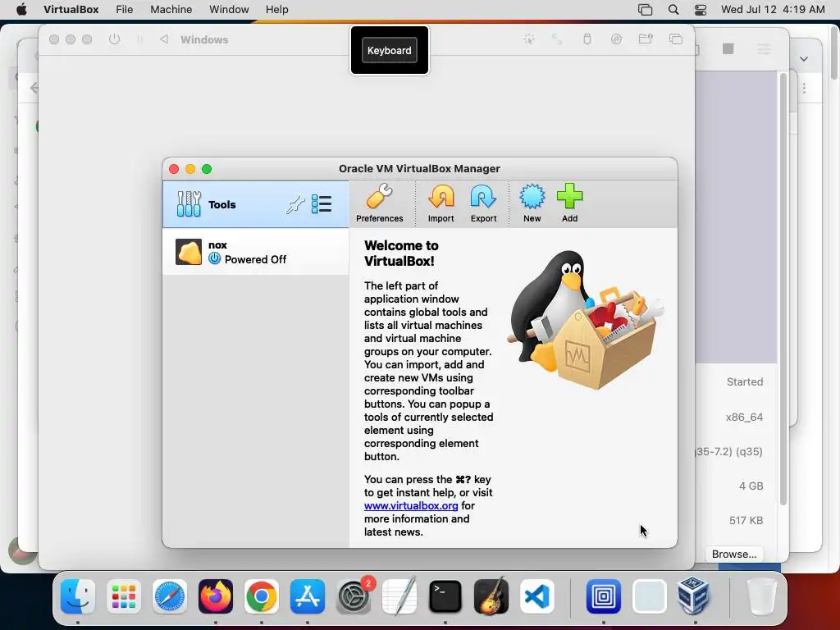840x630 pixels.
Task: Open Launchpad from the Dock
Action: 124,596
